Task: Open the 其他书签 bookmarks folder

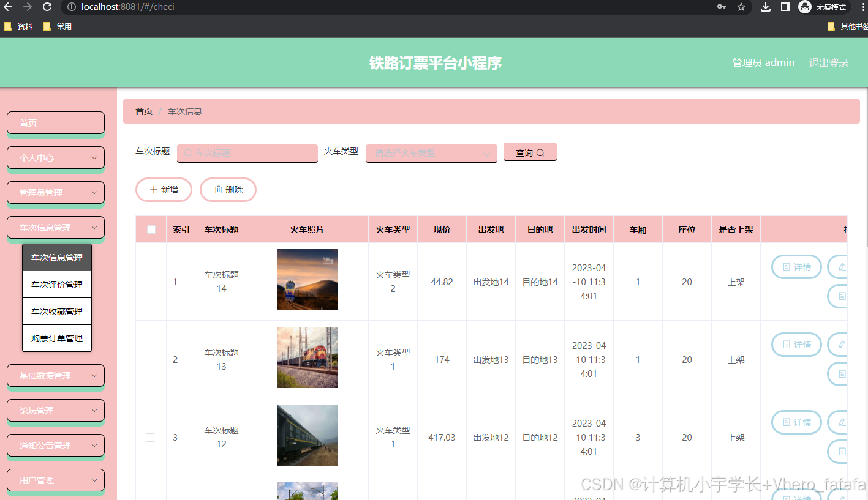Action: coord(847,26)
